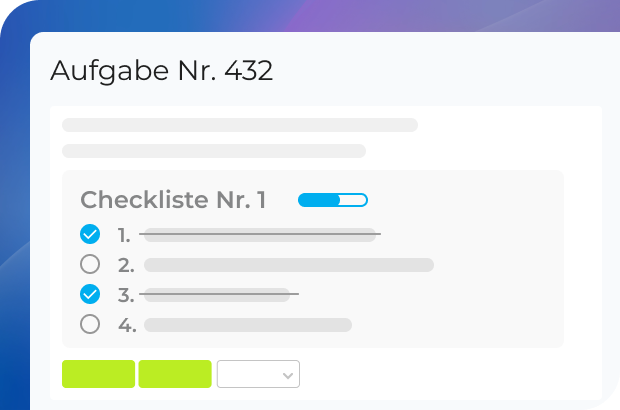The width and height of the screenshot is (620, 410).
Task: Uncheck the first checklist item checkbox
Action: click(x=90, y=235)
